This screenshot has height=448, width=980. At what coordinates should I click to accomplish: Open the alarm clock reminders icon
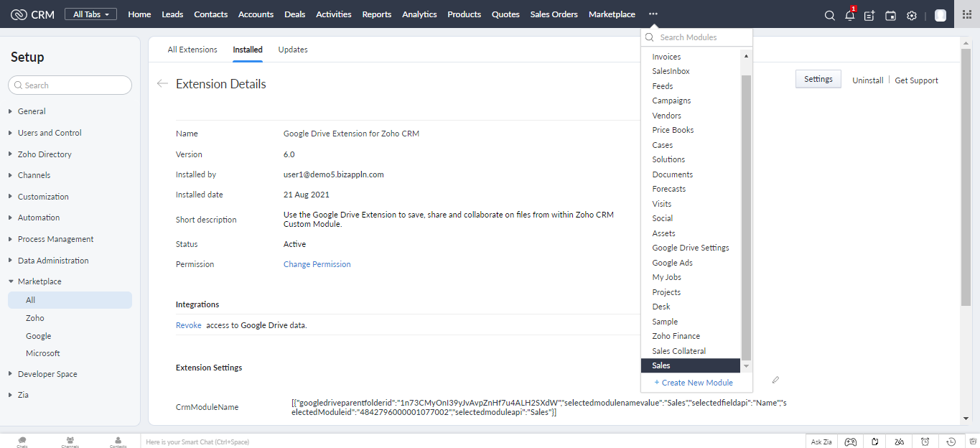point(925,442)
